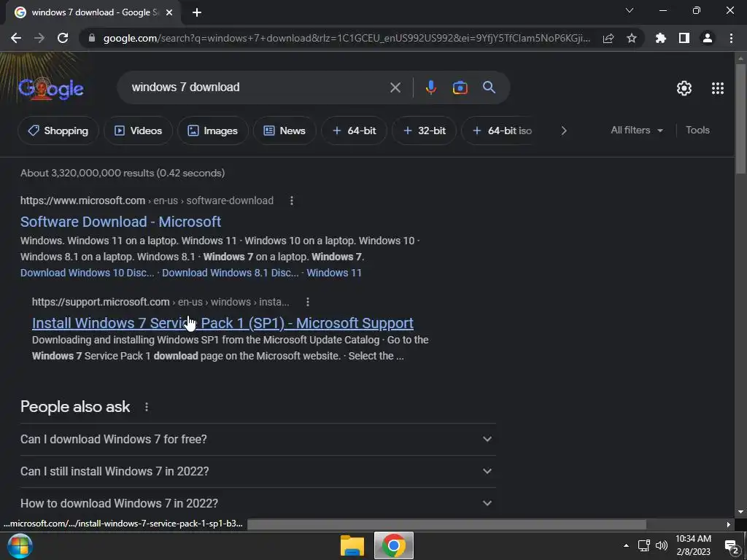
Task: Click the horizontal scrollbar thumb
Action: pos(447,525)
